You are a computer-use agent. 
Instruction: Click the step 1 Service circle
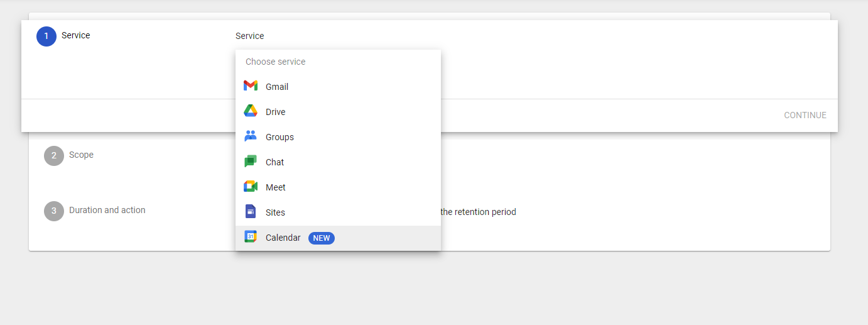coord(46,36)
